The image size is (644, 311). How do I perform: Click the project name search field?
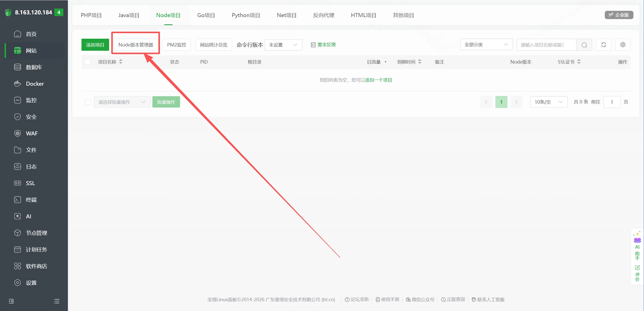[546, 45]
